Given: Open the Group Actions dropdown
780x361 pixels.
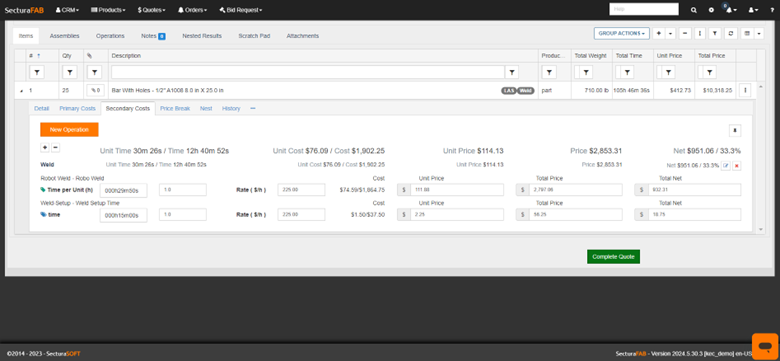Looking at the screenshot, I should point(621,33).
